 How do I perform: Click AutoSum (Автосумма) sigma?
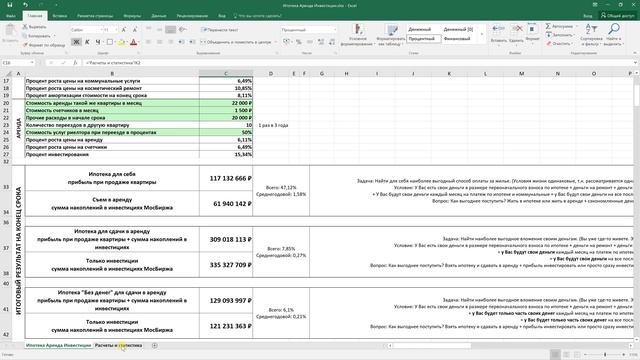point(560,27)
